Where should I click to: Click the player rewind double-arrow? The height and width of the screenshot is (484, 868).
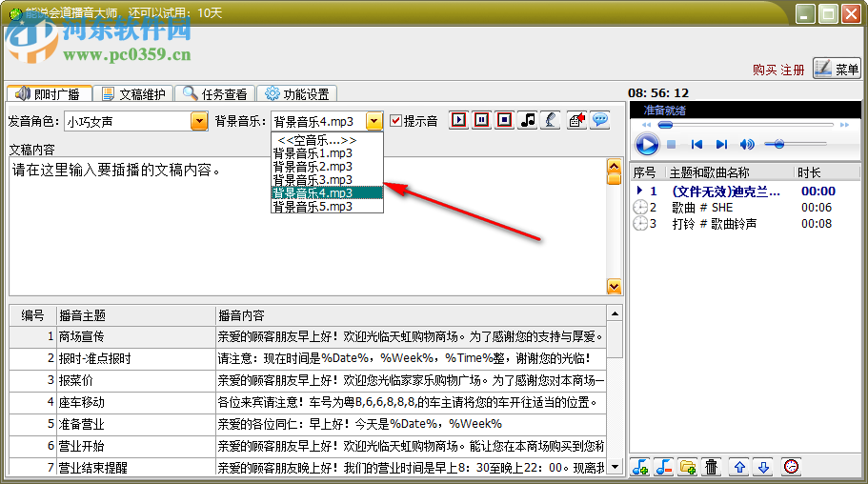pyautogui.click(x=646, y=125)
